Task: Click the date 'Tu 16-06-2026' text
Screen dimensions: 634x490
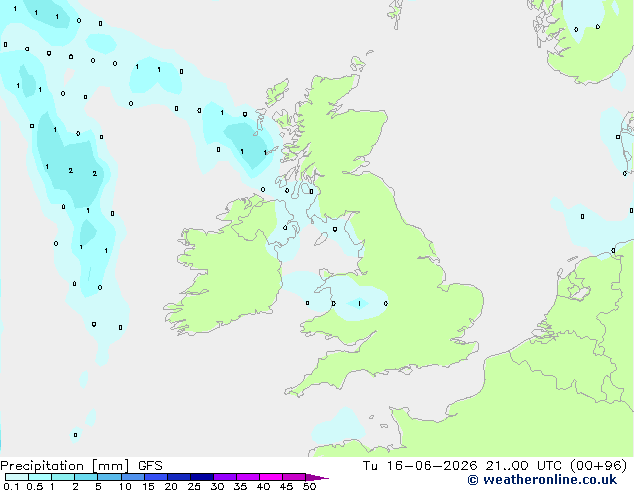Action: click(420, 466)
